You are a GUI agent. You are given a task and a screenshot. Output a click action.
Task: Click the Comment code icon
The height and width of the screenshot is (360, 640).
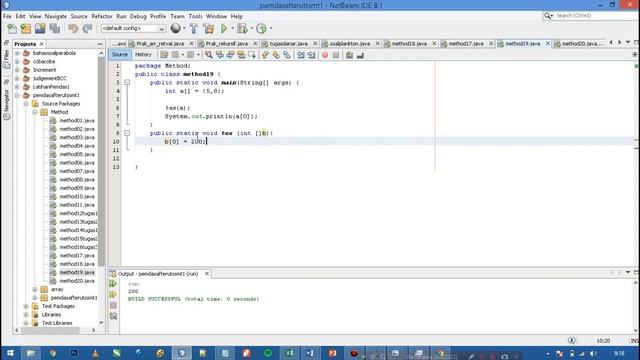349,55
